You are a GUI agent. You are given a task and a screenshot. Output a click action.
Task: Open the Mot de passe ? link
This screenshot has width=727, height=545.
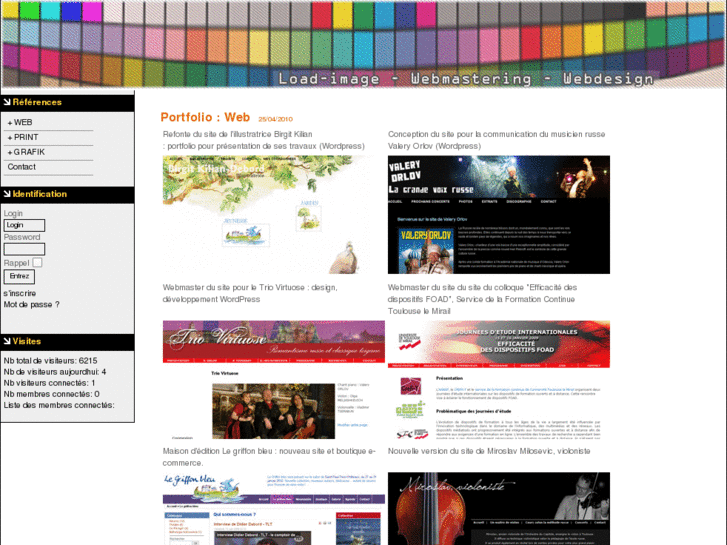point(32,305)
